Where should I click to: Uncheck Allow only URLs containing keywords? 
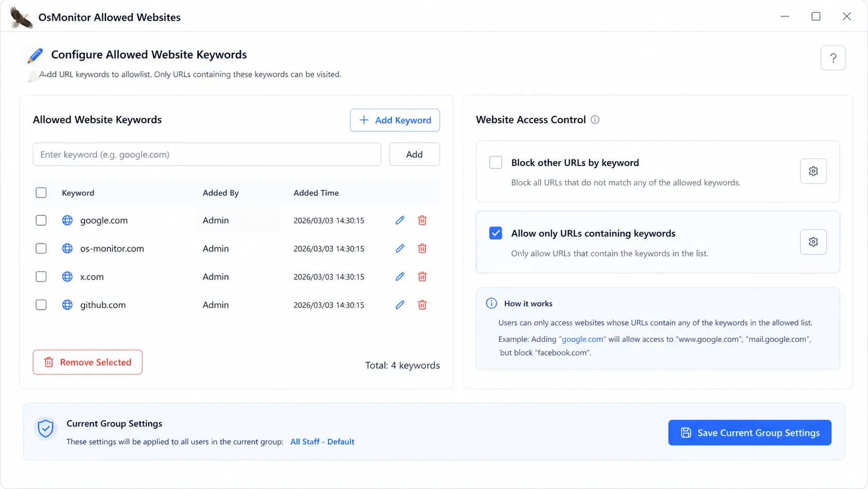coord(496,233)
